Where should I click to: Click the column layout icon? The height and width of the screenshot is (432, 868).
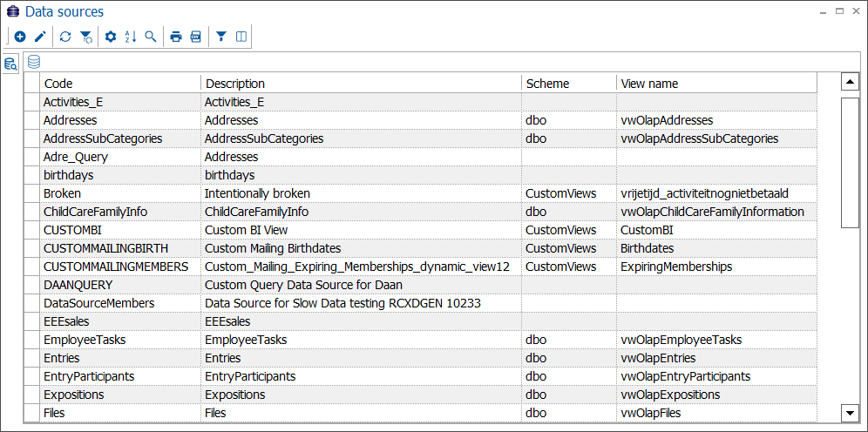point(241,37)
